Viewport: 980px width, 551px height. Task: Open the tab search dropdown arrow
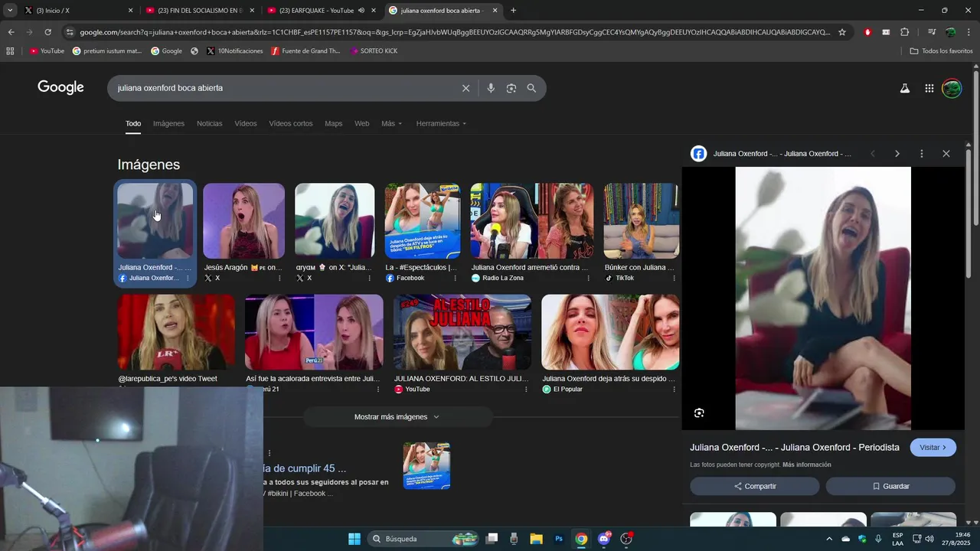(10, 11)
